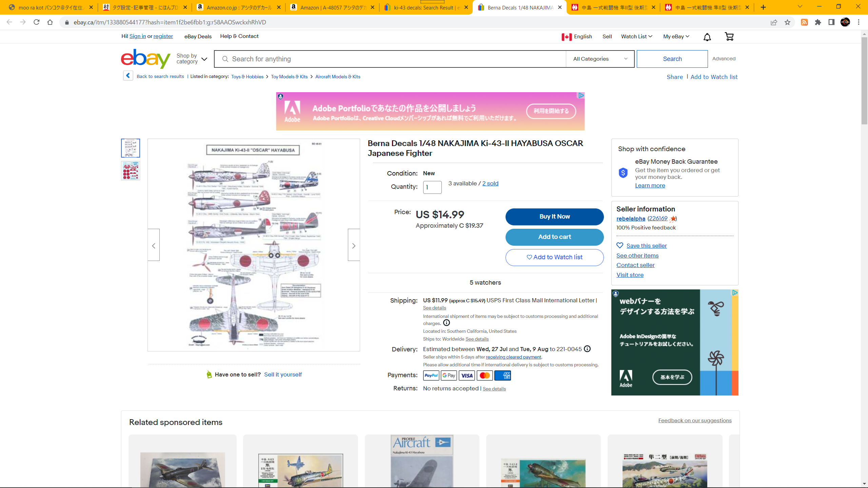Open the eBay Deals menu item
The width and height of the screenshot is (868, 488).
point(198,36)
